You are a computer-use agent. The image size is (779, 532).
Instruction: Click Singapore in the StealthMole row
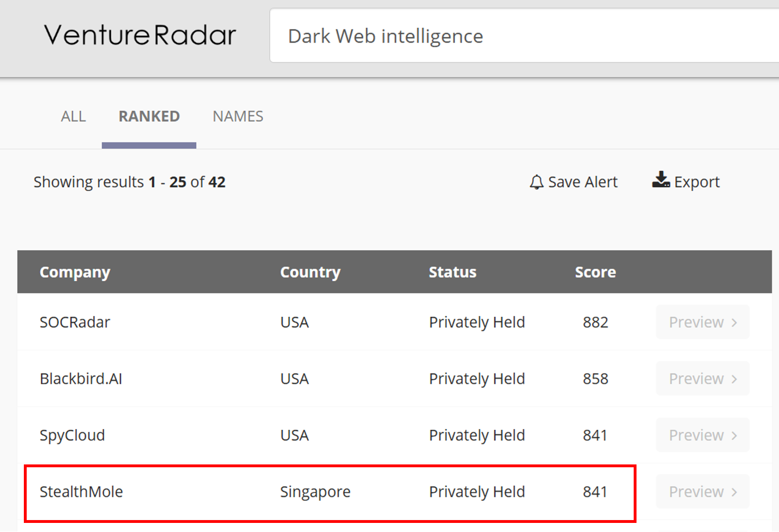tap(315, 492)
